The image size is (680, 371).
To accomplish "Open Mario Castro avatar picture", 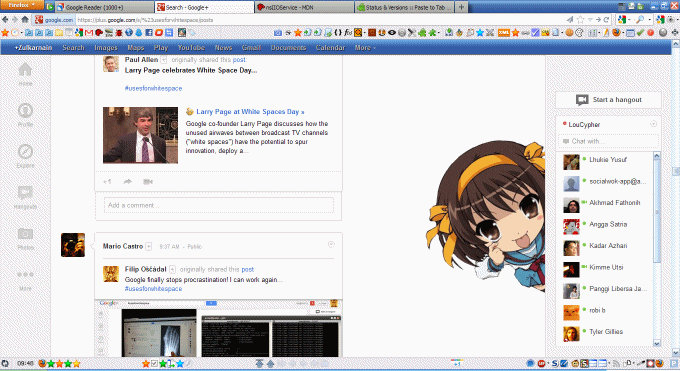I will coord(73,245).
